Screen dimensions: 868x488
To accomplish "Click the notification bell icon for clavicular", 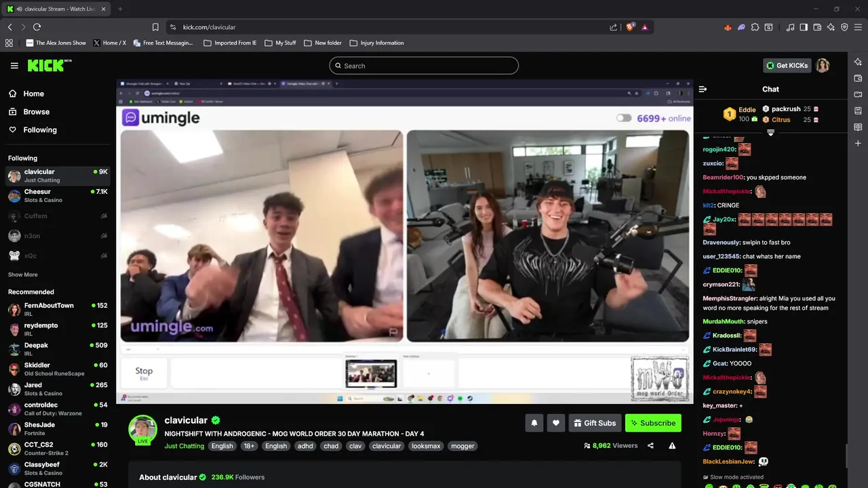I will coord(534,423).
